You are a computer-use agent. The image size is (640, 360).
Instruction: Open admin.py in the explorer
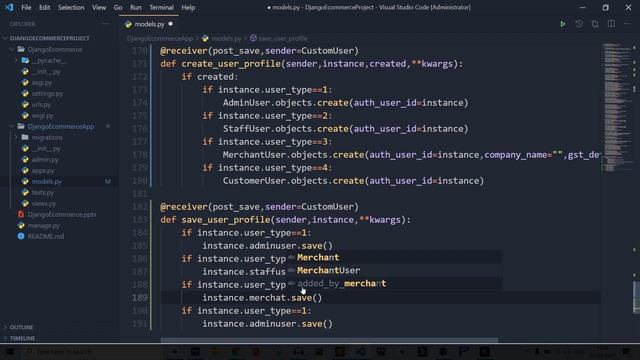(x=45, y=160)
